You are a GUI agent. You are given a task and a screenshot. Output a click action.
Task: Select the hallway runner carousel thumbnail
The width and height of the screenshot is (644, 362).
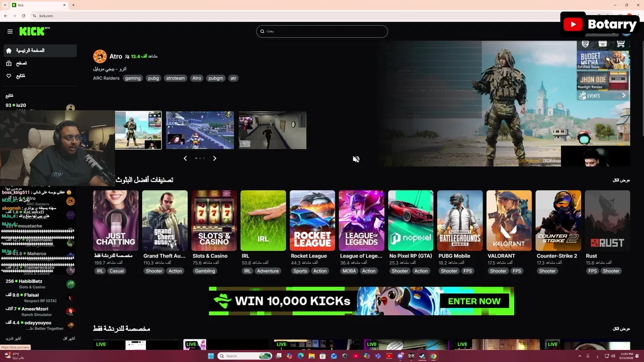pos(272,130)
